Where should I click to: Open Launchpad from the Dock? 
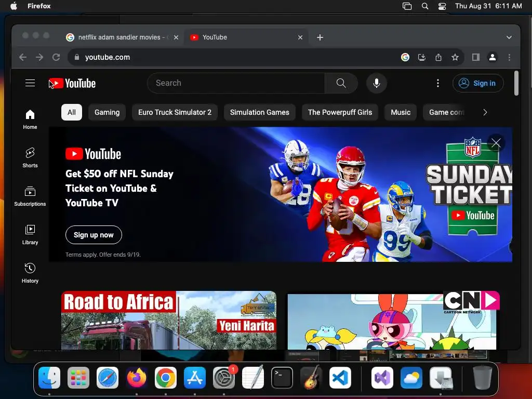78,378
